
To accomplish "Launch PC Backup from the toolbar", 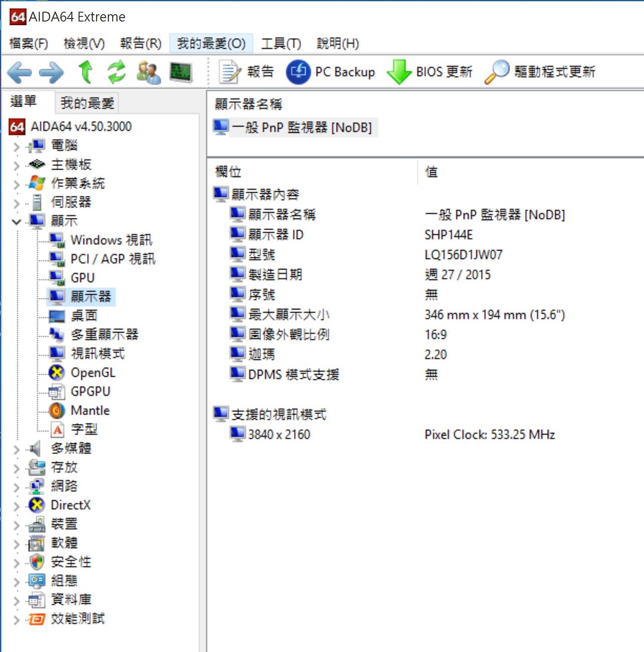I will 330,72.
